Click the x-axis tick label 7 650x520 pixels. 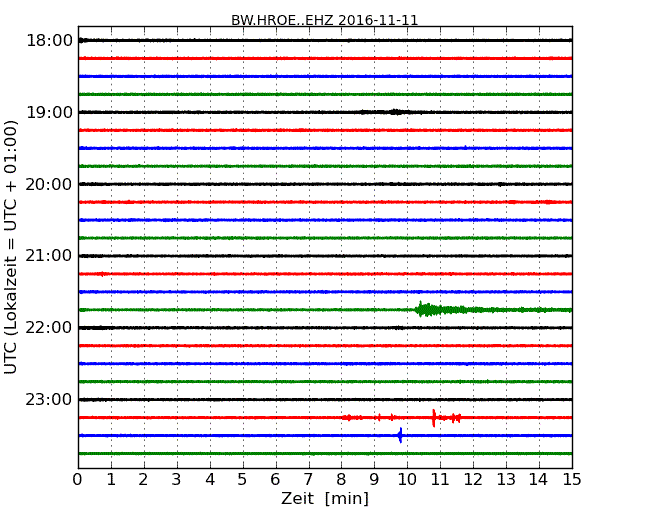pos(308,479)
